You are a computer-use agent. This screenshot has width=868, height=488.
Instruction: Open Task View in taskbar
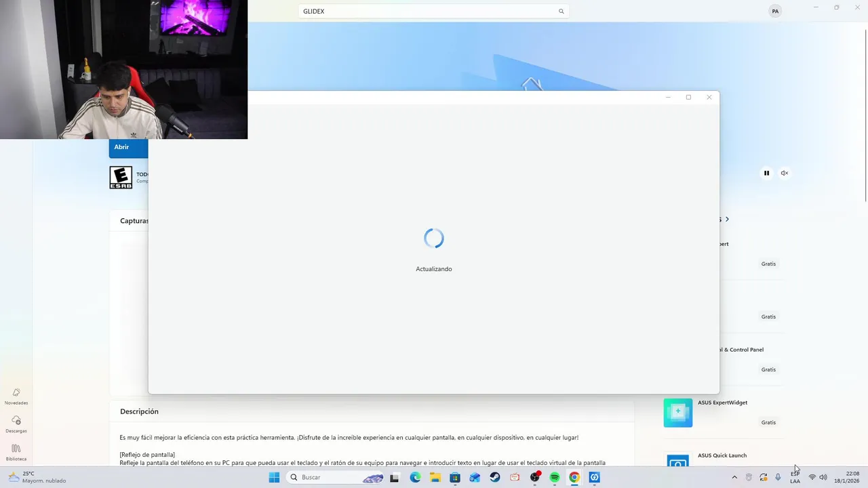[x=394, y=477]
